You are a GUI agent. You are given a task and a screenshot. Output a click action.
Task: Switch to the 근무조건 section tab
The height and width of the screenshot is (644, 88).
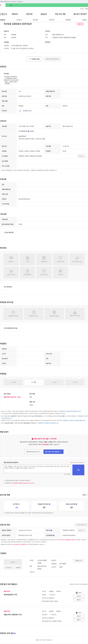19,20
